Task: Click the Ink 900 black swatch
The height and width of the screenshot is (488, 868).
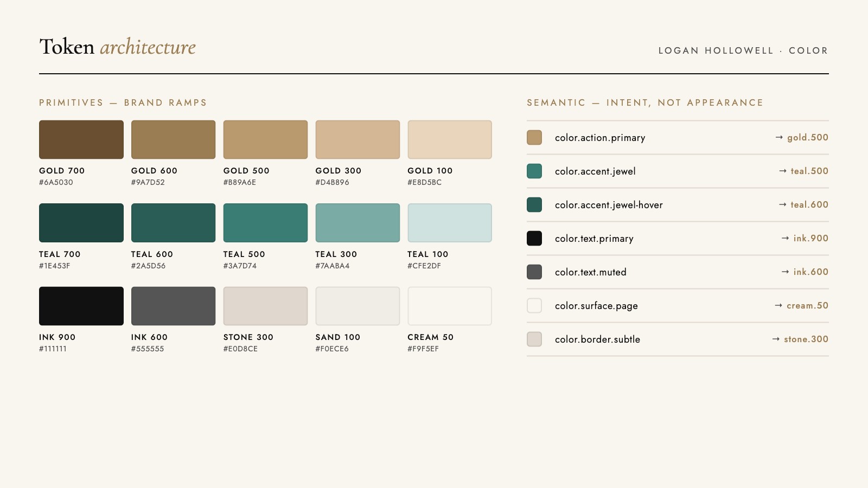Action: click(81, 306)
